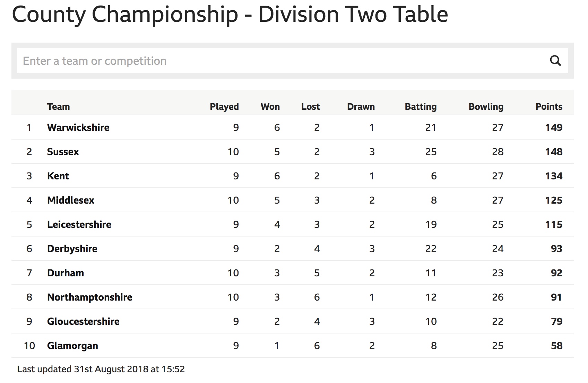Click the Points column header

549,107
